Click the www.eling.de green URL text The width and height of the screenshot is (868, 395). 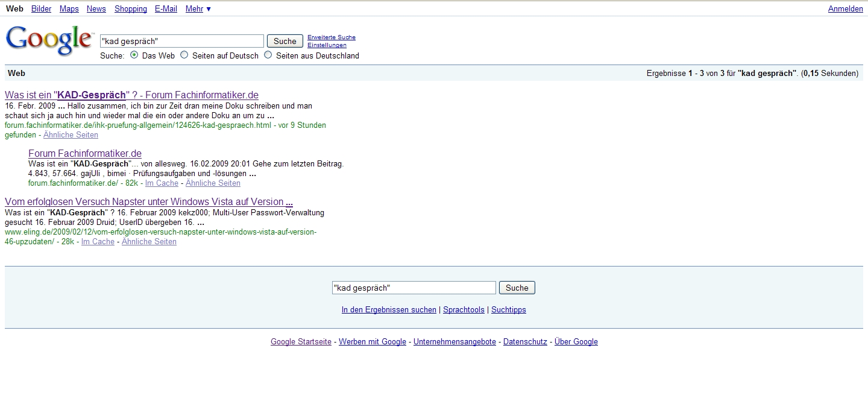coord(160,236)
